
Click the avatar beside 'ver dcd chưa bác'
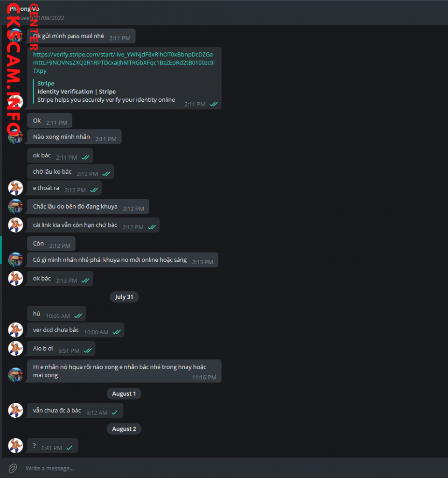point(15,330)
